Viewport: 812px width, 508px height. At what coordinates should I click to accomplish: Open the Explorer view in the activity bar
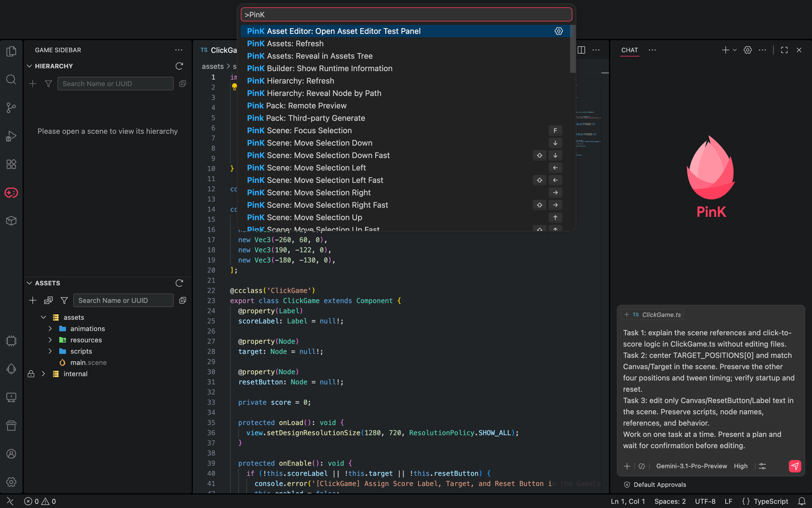pos(11,51)
